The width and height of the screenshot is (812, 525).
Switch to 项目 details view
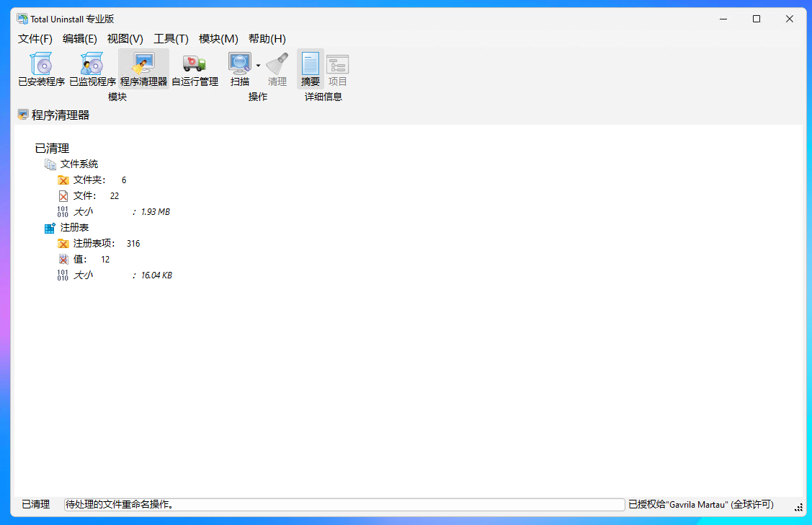click(x=338, y=69)
